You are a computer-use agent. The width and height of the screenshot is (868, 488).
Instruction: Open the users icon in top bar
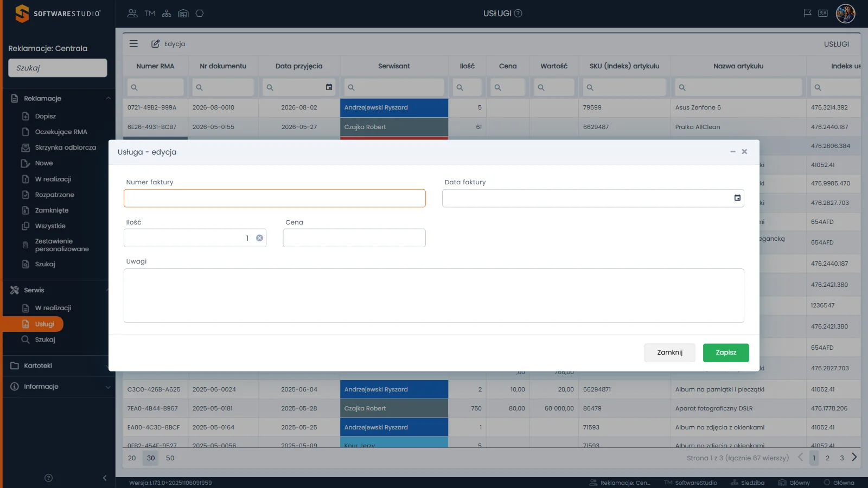pyautogui.click(x=132, y=14)
